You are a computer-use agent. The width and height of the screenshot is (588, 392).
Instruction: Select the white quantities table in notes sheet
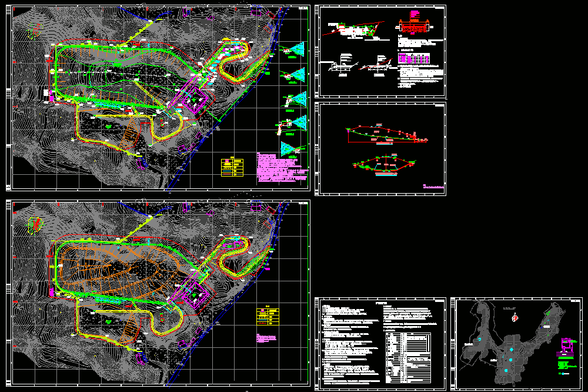click(x=408, y=357)
